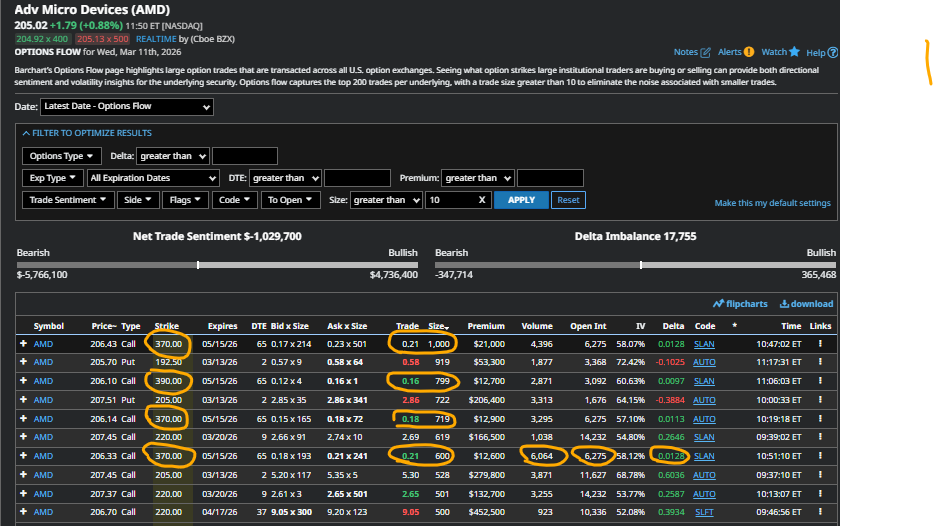Click the flipcharts chart icon
Viewport: 933px width, 526px height.
tap(718, 304)
